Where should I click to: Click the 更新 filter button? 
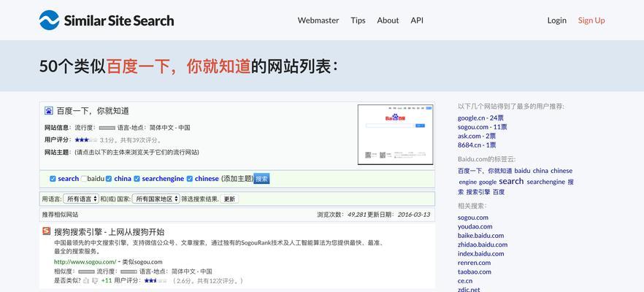229,199
